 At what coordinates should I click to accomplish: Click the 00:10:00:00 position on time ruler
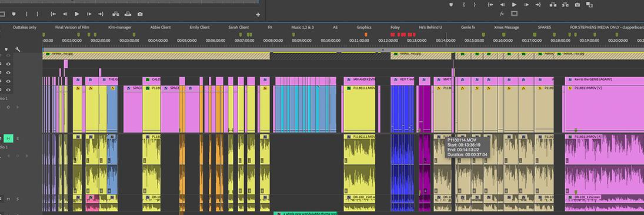tap(330, 40)
